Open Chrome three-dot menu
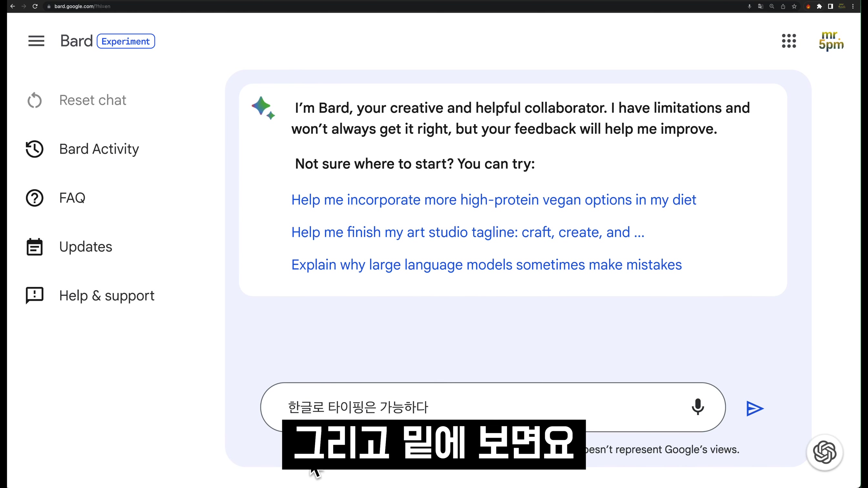The image size is (868, 488). 853,6
